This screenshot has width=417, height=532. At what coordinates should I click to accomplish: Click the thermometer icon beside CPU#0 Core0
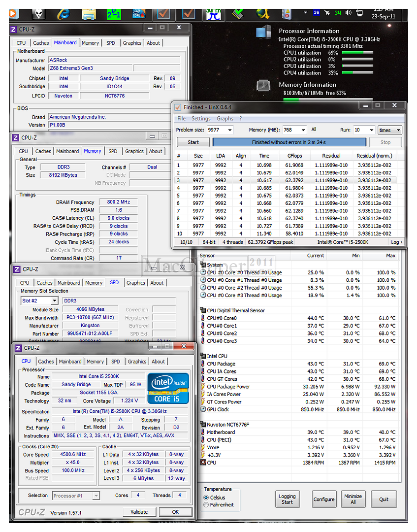point(203,318)
